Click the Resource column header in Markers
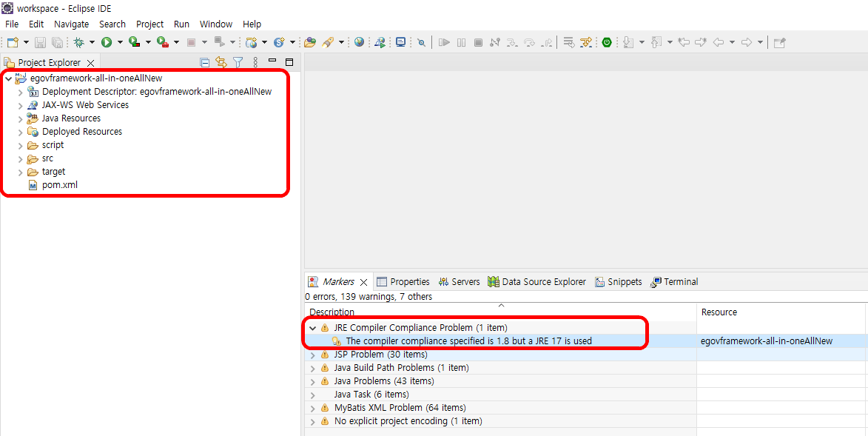 781,312
